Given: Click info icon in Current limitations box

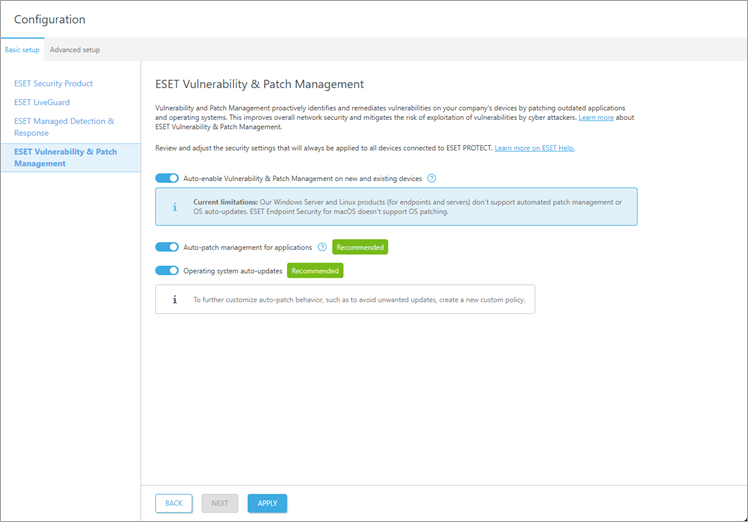Looking at the screenshot, I should pyautogui.click(x=175, y=207).
